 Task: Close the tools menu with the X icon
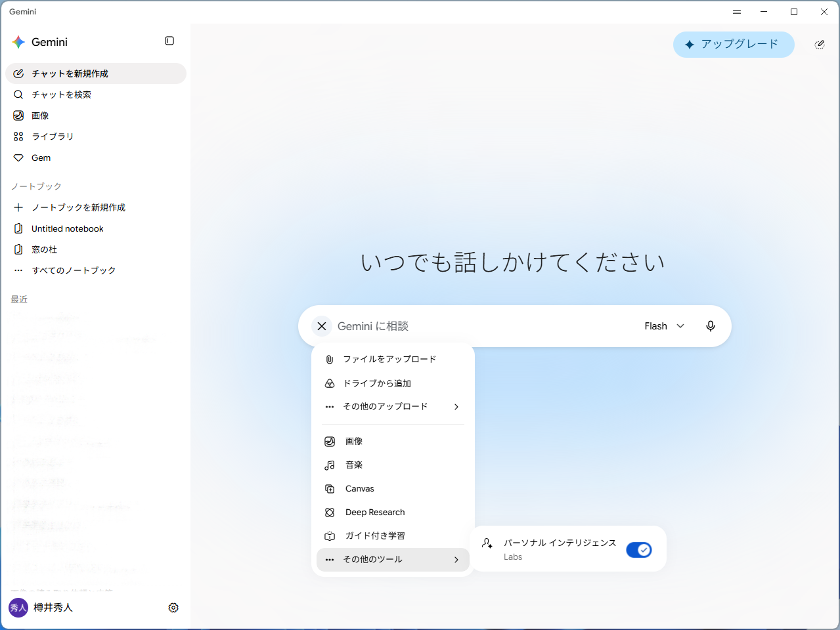322,326
